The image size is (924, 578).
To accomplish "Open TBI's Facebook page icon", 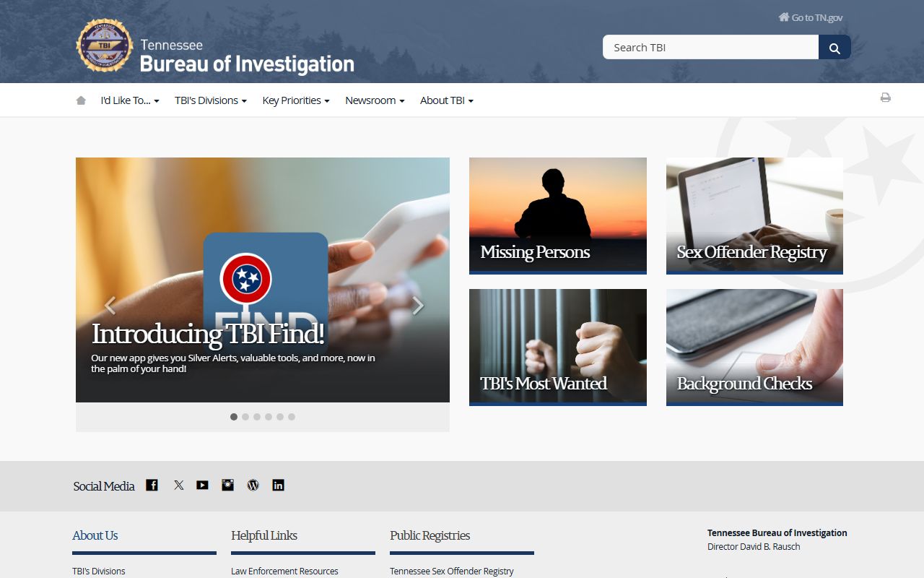I will click(152, 485).
